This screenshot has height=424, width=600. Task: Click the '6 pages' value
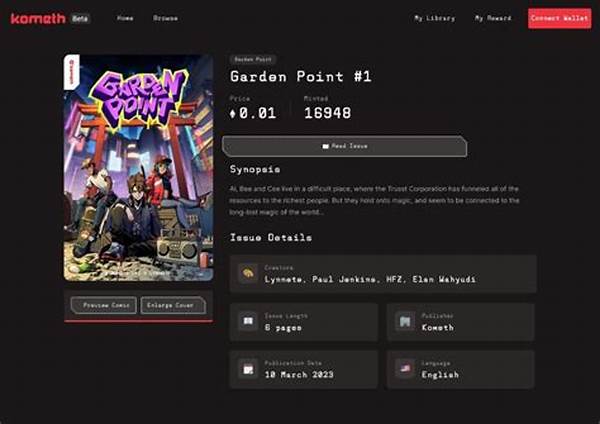click(283, 328)
